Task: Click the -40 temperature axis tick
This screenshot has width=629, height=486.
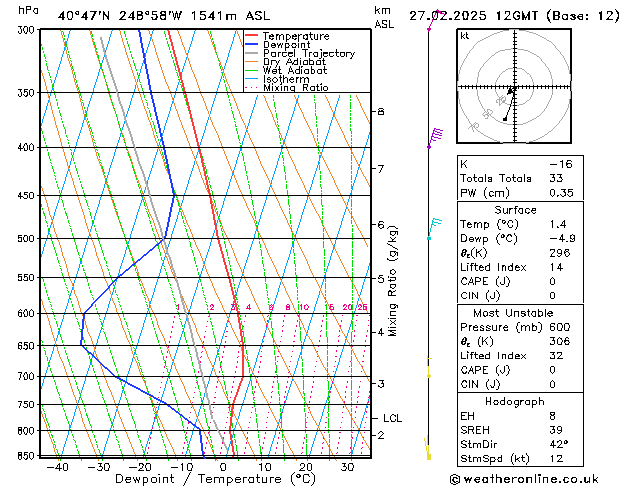Action: point(57,467)
